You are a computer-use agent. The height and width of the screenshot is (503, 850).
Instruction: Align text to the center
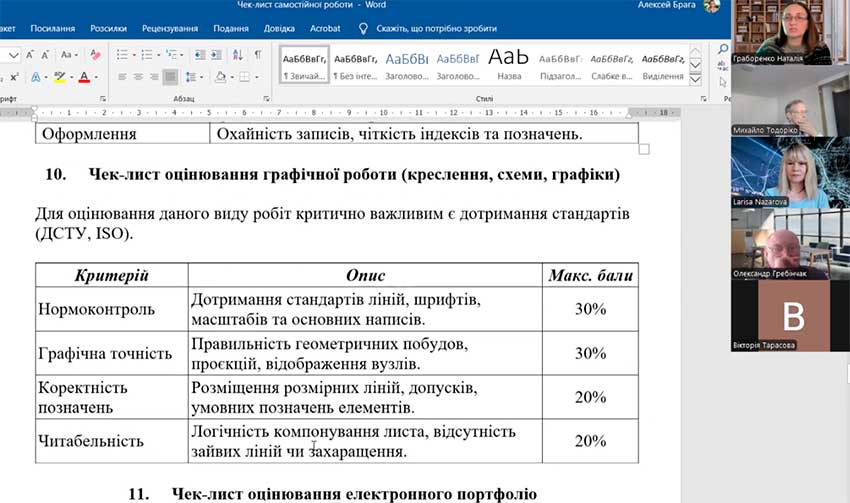tap(139, 77)
